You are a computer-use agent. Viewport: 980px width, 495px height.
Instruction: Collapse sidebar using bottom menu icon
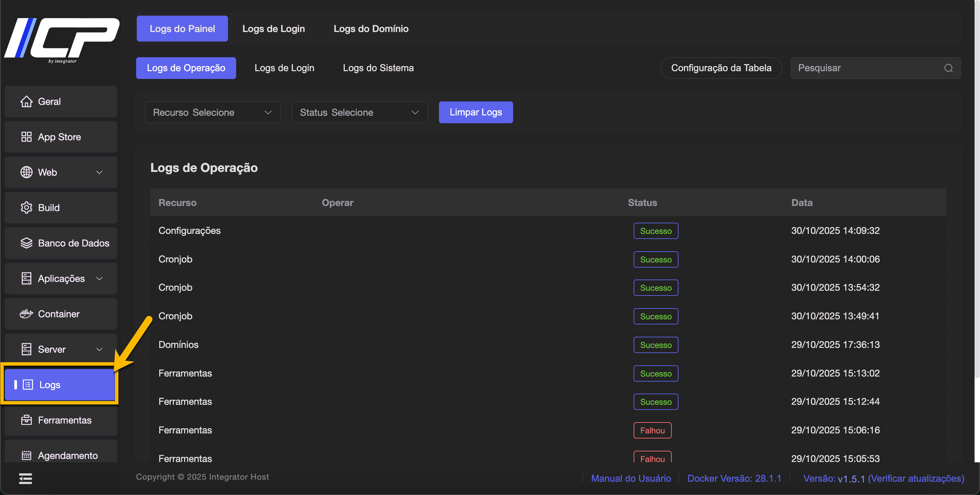click(26, 479)
